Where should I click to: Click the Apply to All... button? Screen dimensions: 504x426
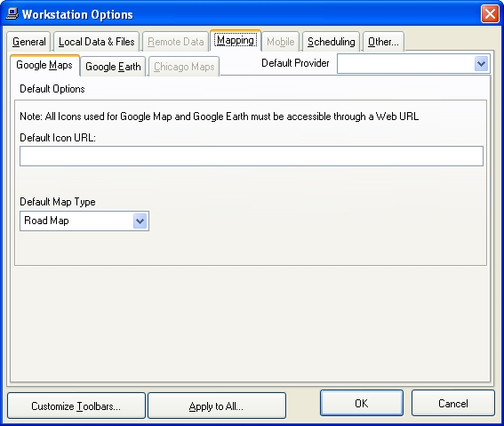point(217,406)
